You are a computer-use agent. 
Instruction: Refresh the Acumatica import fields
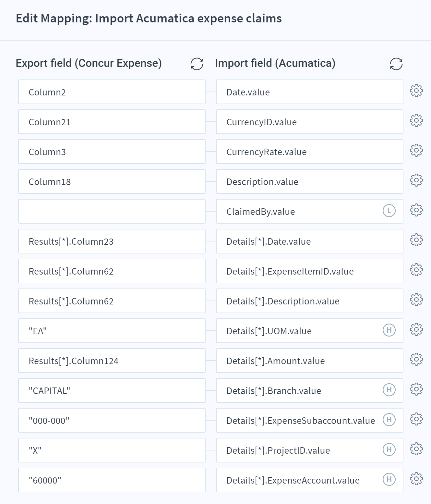point(396,64)
